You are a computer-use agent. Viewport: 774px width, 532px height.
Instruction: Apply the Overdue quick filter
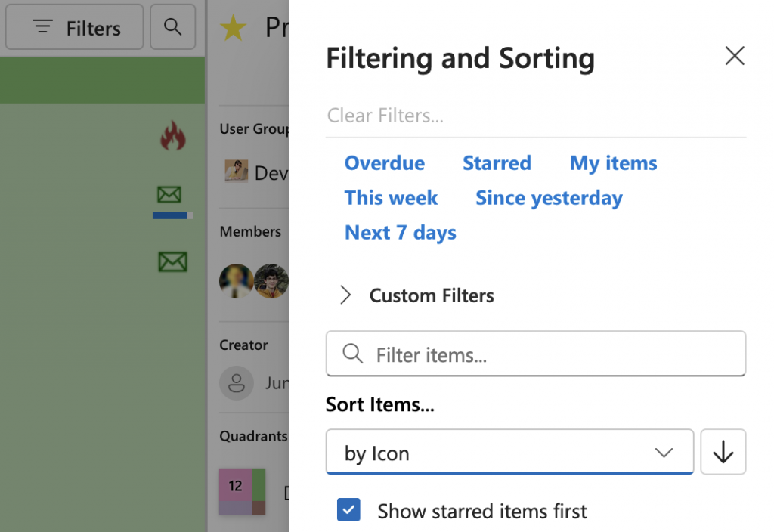click(384, 162)
